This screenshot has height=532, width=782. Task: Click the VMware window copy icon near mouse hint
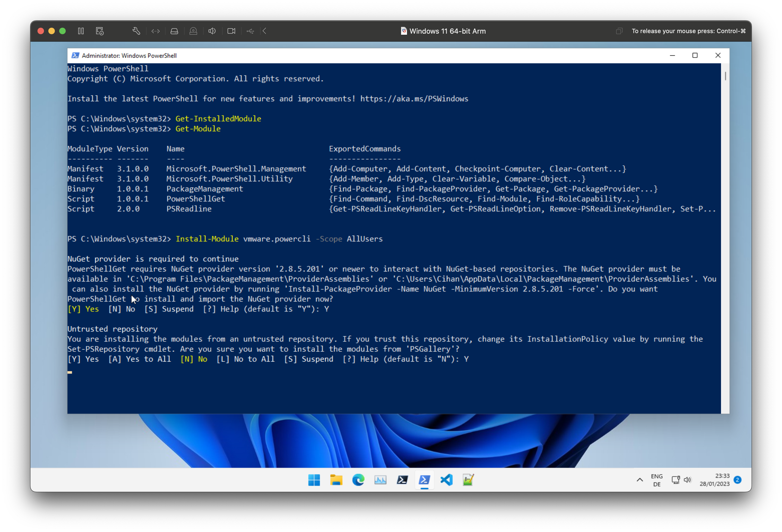[x=619, y=31]
